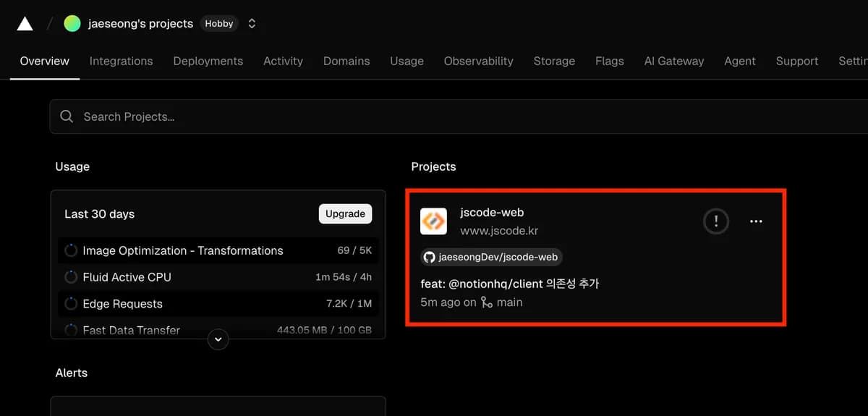Open the jscode-web three-dot options menu
868x416 pixels.
[756, 221]
